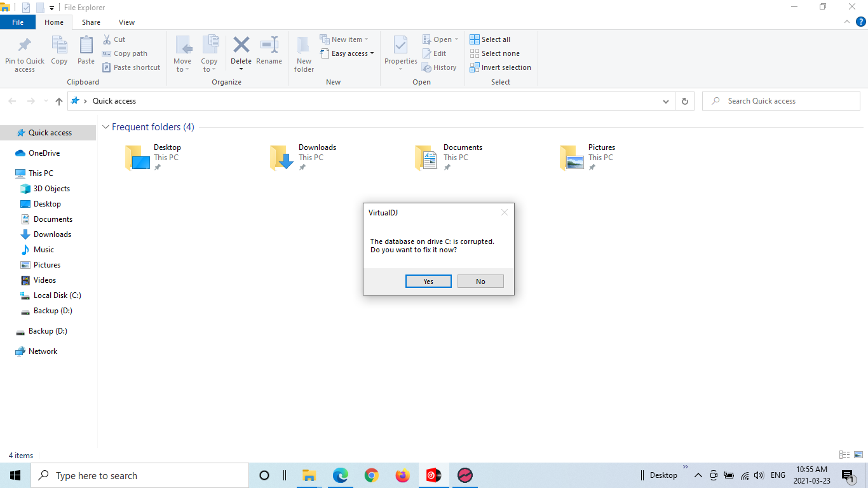The width and height of the screenshot is (868, 488).
Task: Click the Back navigation arrow
Action: [11, 101]
